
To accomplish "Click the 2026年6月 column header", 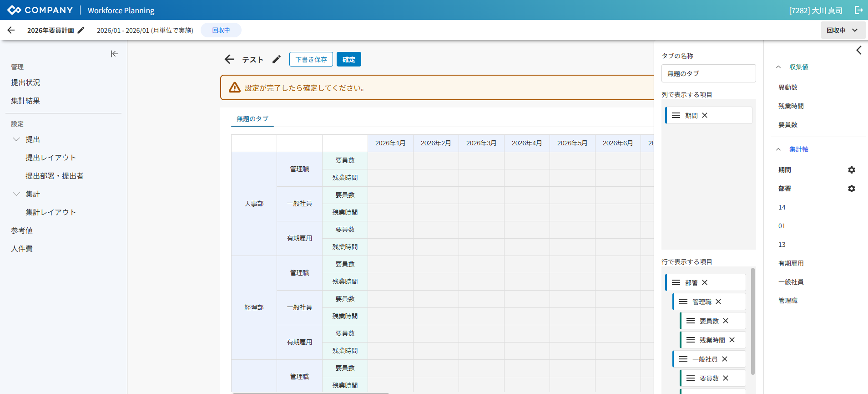I will (x=618, y=143).
